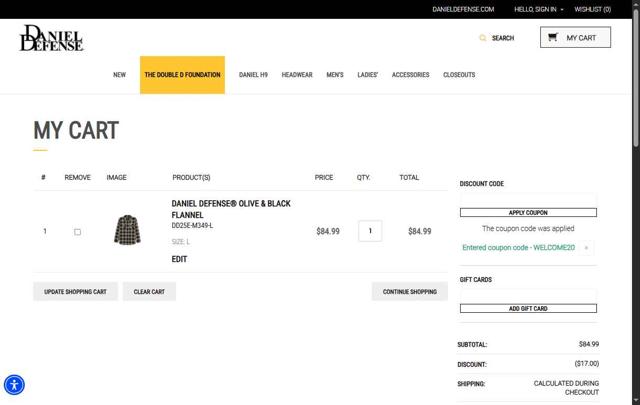Open the Wishlist (0) link
This screenshot has height=405, width=640.
[x=593, y=9]
